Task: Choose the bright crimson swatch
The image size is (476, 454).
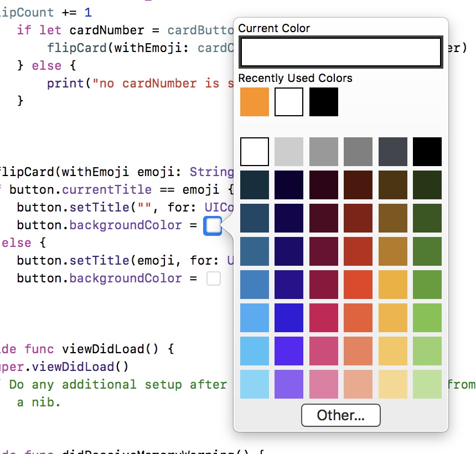Action: tap(324, 318)
